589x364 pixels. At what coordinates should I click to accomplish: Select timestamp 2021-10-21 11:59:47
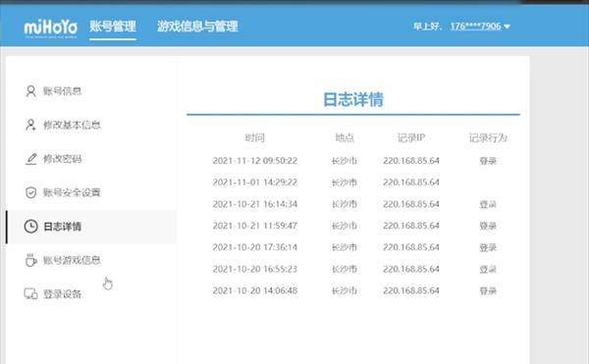click(x=255, y=226)
